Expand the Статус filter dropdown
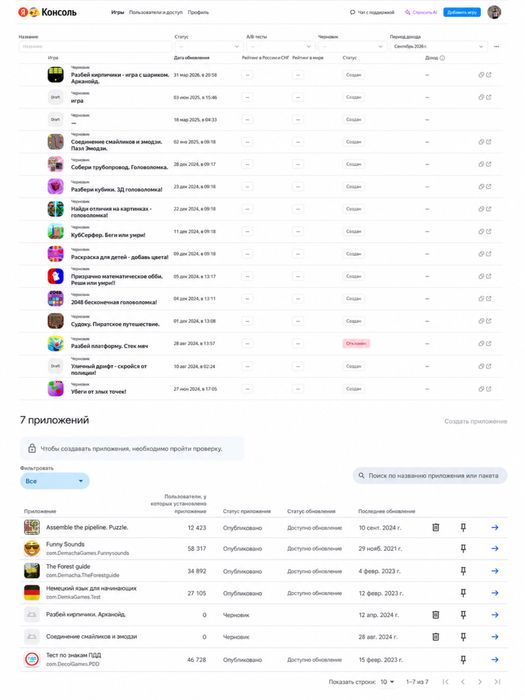This screenshot has height=700, width=525. [208, 46]
